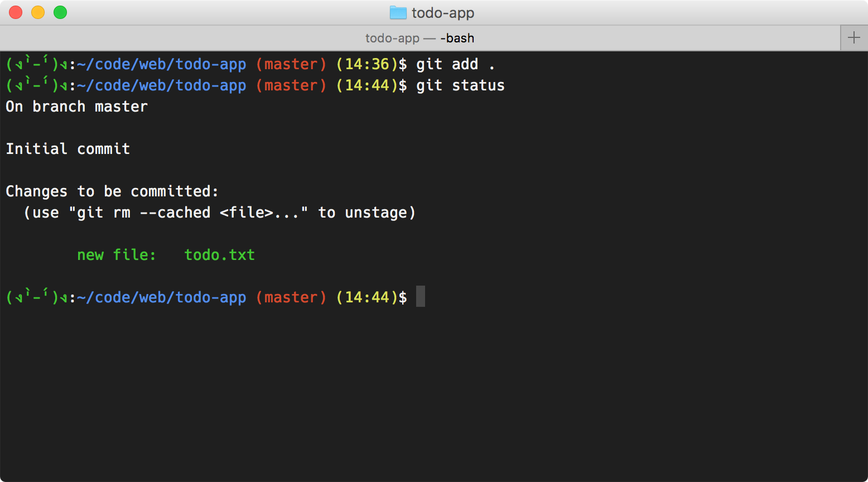Click the red (master) branch label in the prompt
The image size is (868, 482).
pyautogui.click(x=291, y=297)
